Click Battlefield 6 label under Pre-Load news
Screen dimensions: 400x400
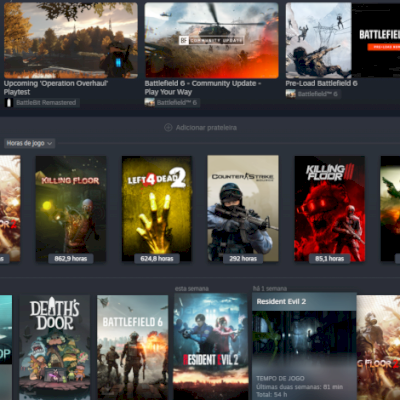tap(318, 94)
